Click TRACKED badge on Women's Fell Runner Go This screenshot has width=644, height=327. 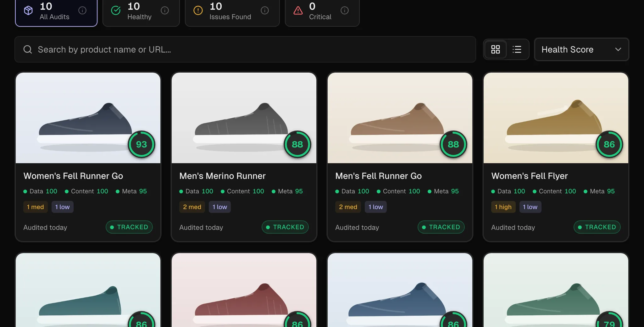[129, 227]
